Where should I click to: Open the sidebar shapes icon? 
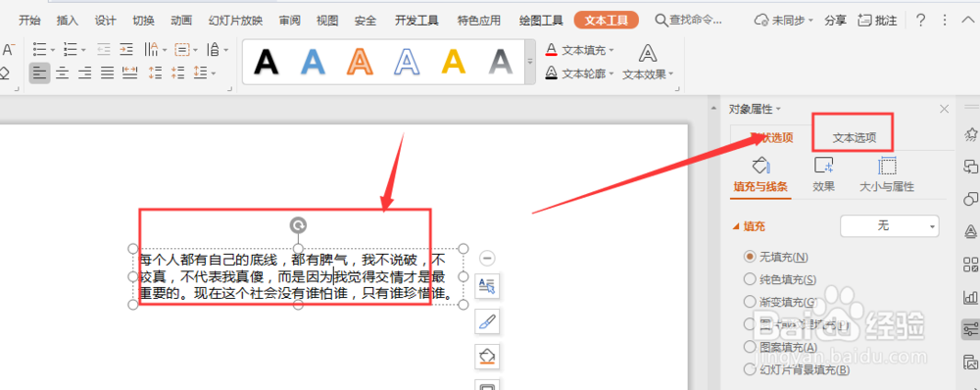coord(970,199)
